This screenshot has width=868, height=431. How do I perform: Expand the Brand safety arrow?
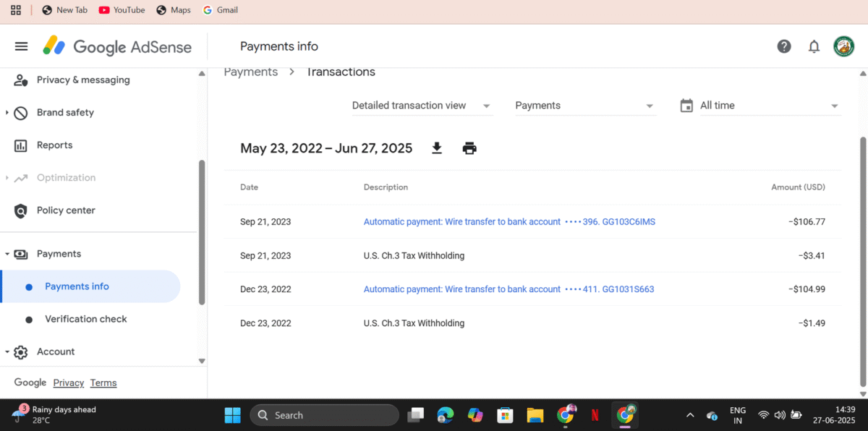[7, 113]
